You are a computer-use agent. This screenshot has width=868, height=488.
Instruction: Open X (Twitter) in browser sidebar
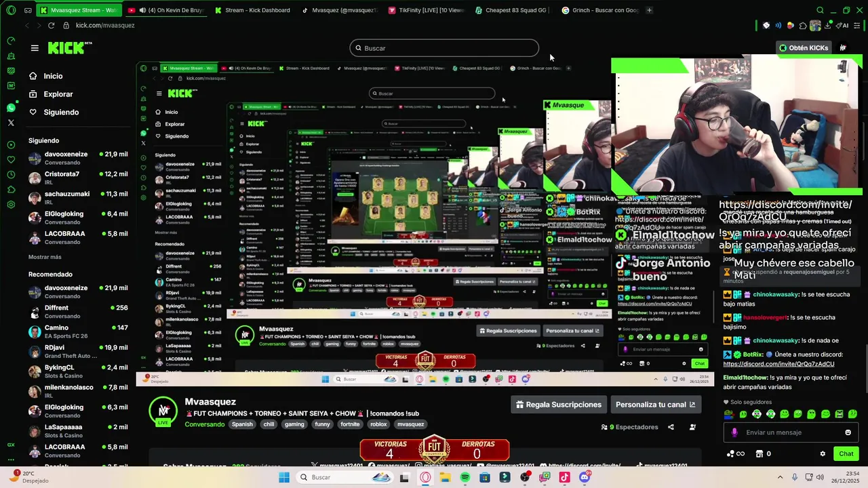pyautogui.click(x=11, y=123)
